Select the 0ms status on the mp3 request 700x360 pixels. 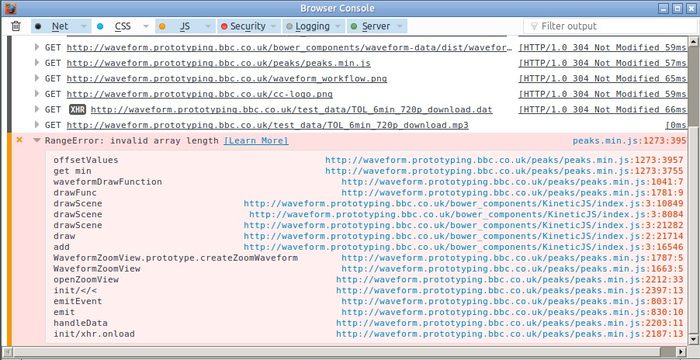click(676, 125)
